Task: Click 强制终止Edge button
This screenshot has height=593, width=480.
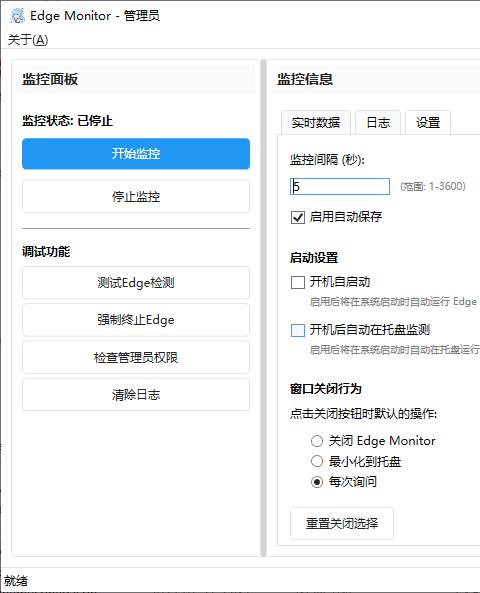Action: click(136, 320)
